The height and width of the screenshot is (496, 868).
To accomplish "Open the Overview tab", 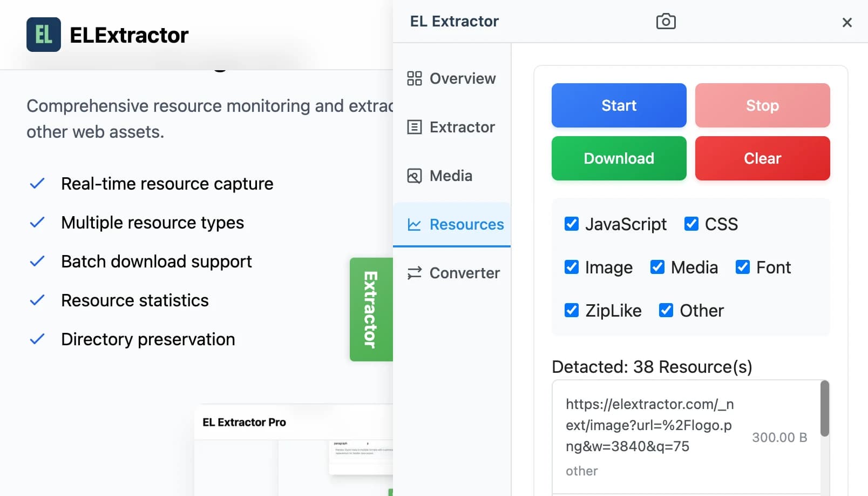I will click(452, 78).
